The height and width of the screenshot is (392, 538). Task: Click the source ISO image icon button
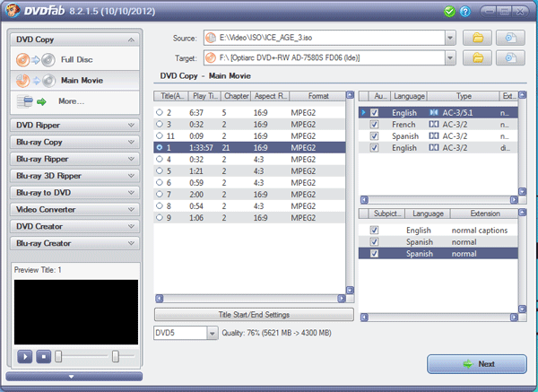click(x=510, y=38)
